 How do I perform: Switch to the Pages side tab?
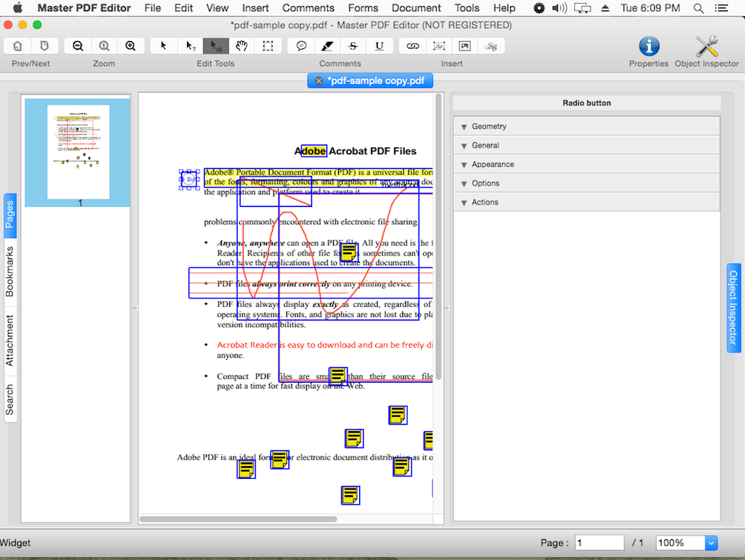coord(10,214)
